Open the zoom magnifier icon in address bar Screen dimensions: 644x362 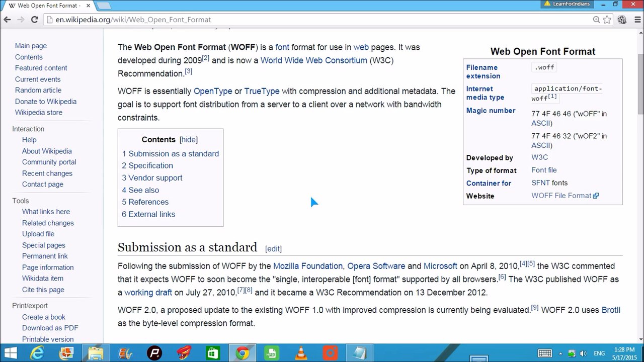point(597,20)
